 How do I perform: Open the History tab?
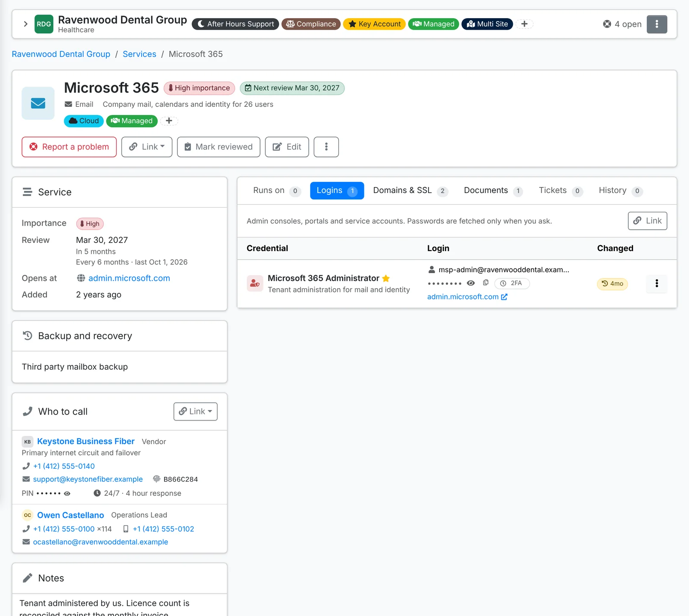(x=621, y=190)
